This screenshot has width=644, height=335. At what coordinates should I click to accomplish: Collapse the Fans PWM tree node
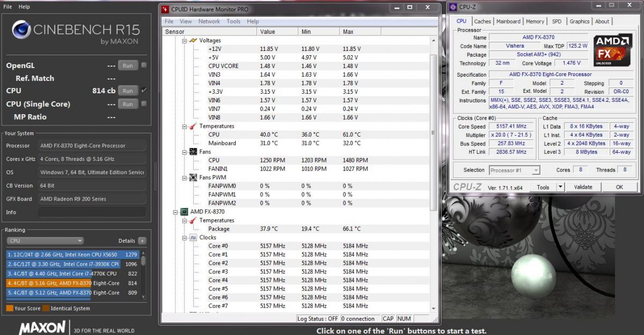(184, 177)
